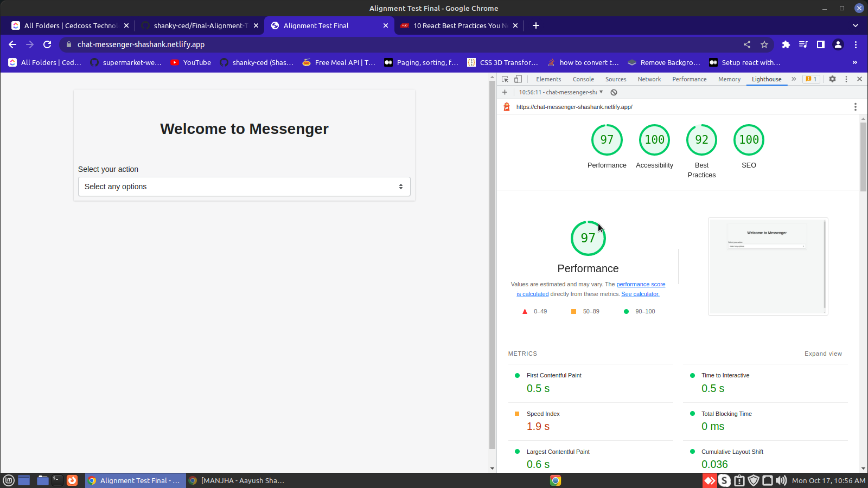Open the reading list icon
Image resolution: width=868 pixels, height=488 pixels.
(x=803, y=44)
